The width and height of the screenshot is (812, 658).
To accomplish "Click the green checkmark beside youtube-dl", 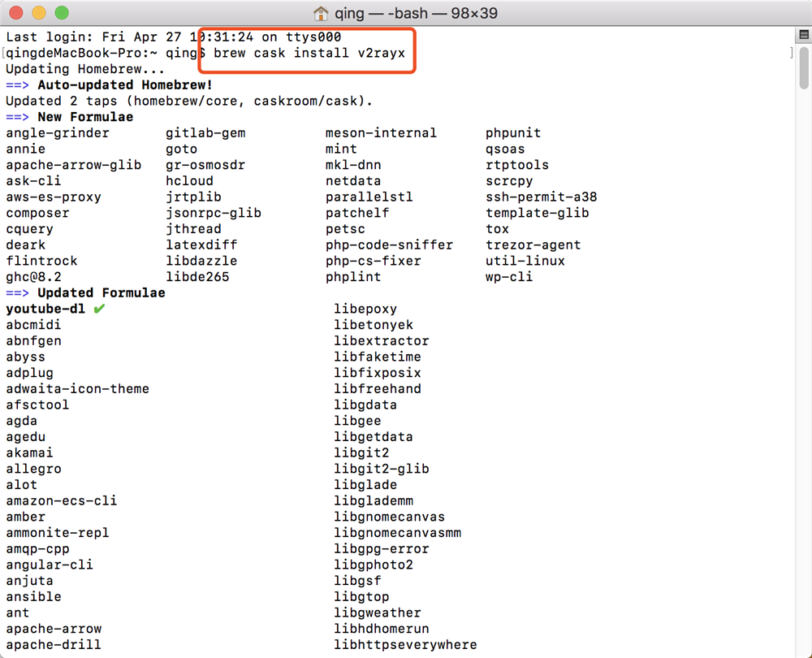I will (x=99, y=309).
